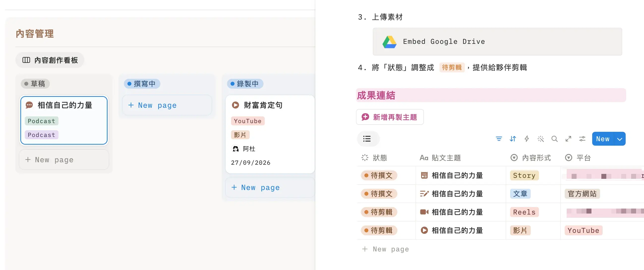
Task: Click the pink plus bubble icon in 新增再製主題
Action: 365,117
